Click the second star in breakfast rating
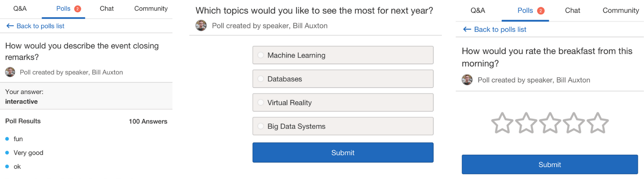Screen dimensions: 644x179 click(526, 123)
